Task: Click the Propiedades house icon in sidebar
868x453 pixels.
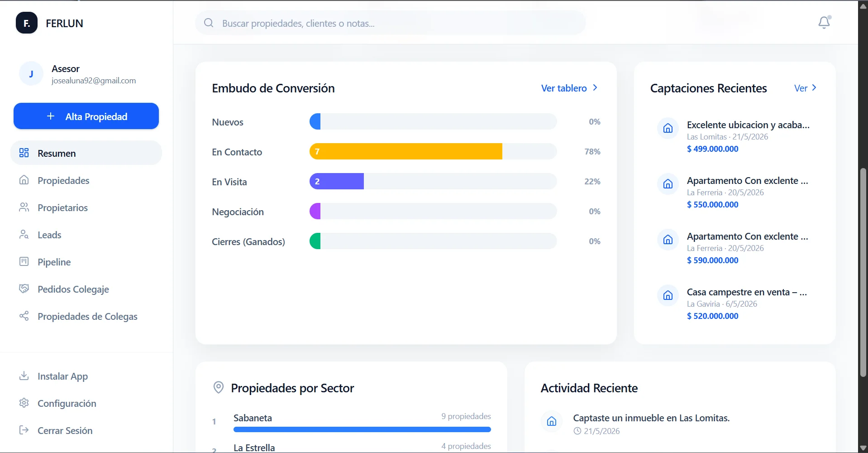Action: 24,180
